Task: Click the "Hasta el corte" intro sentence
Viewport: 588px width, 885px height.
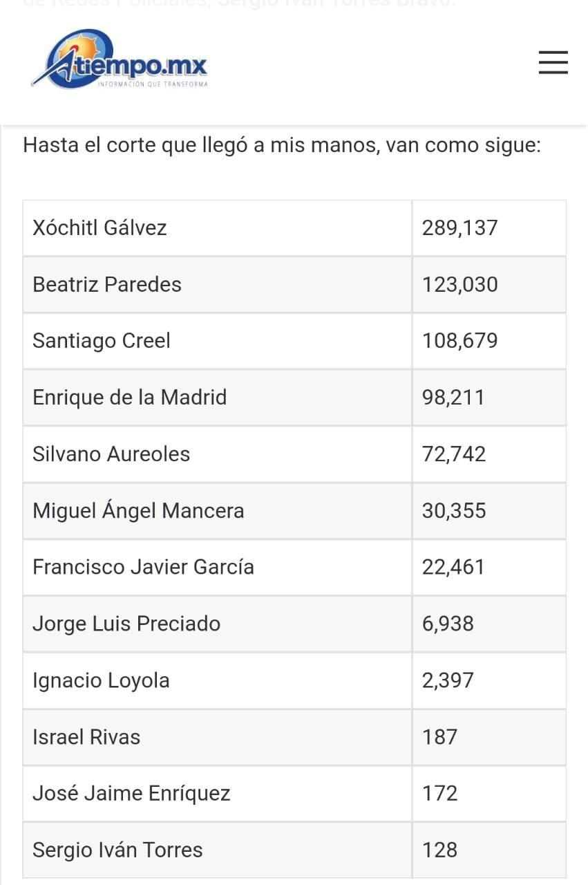Action: [x=282, y=146]
